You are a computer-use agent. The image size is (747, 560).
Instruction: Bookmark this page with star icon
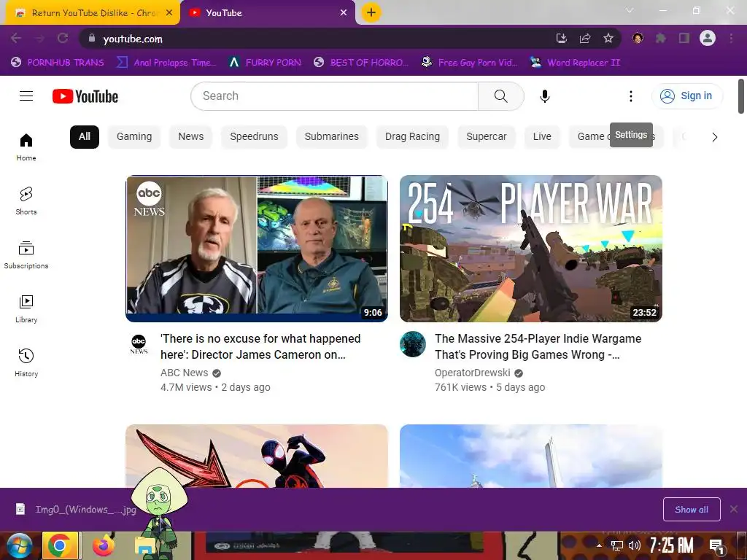(x=608, y=39)
